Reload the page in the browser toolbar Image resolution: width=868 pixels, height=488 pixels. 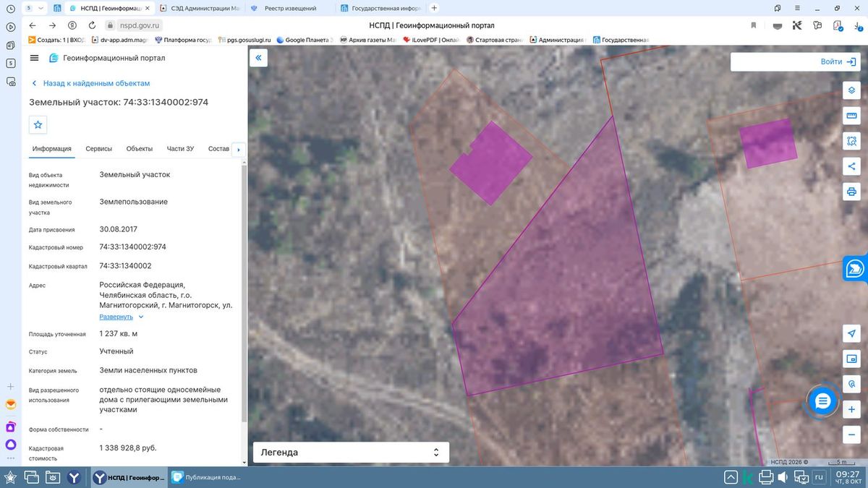click(92, 25)
